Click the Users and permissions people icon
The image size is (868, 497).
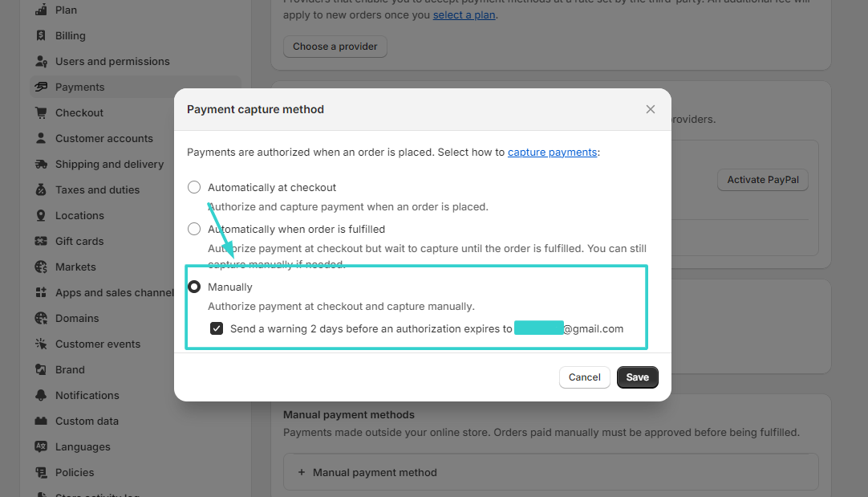[39, 61]
